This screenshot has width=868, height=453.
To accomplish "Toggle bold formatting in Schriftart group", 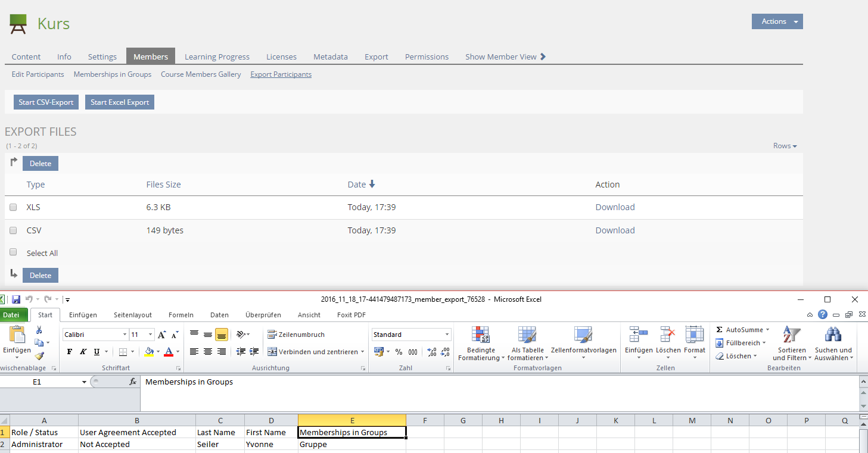I will (x=70, y=352).
